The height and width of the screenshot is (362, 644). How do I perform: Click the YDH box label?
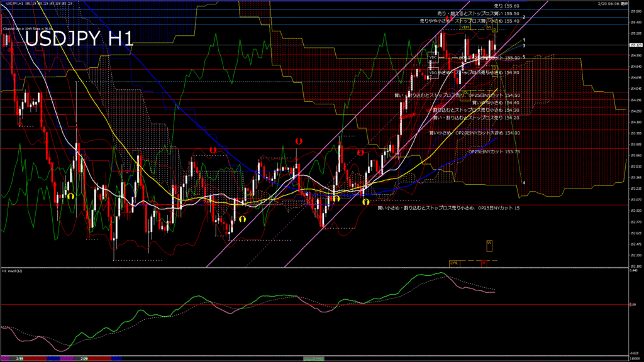465,27
